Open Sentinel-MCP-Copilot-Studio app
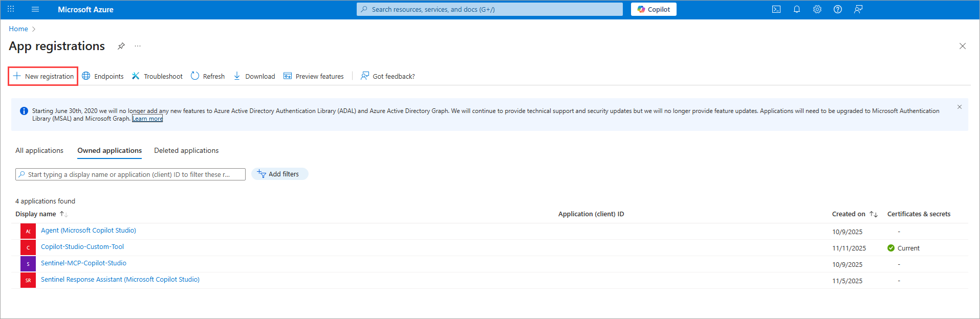 point(83,263)
